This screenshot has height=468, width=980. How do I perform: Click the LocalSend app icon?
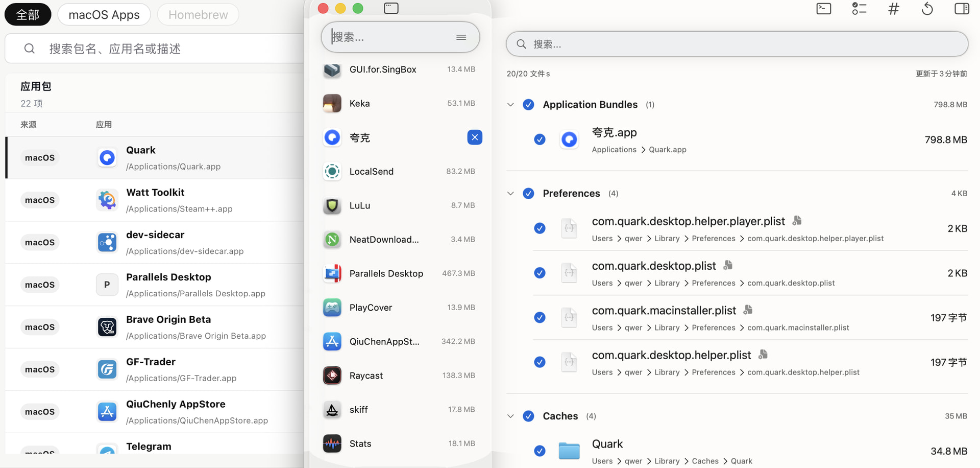(x=332, y=172)
